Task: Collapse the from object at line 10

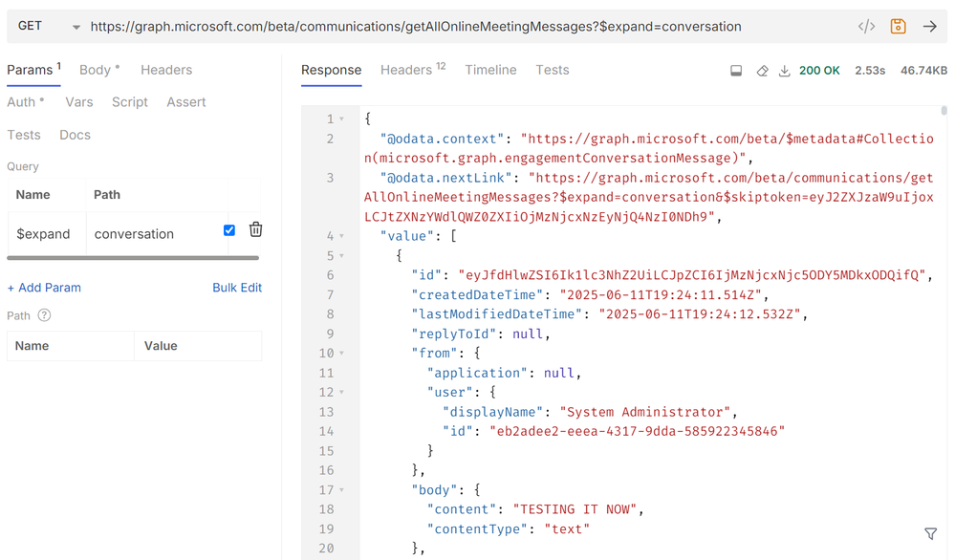Action: (x=341, y=353)
